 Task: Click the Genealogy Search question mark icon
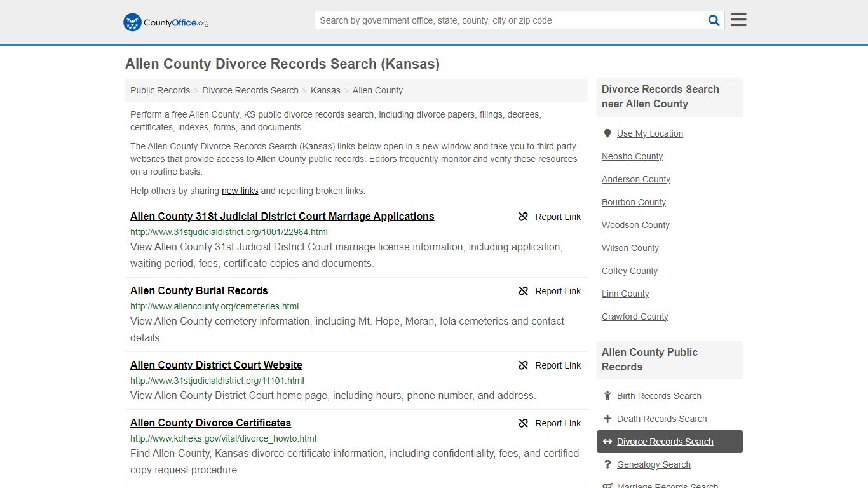(607, 464)
